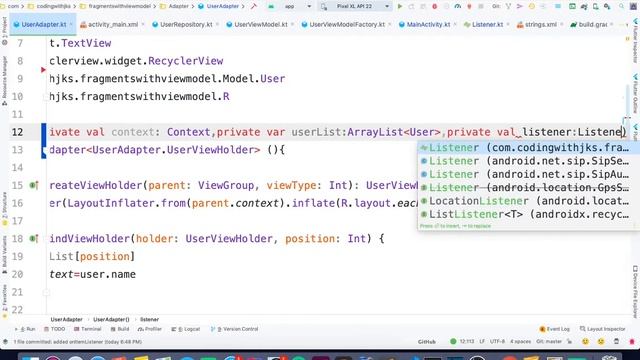The height and width of the screenshot is (360, 640).
Task: Open the Layout Inspector
Action: coord(602,329)
